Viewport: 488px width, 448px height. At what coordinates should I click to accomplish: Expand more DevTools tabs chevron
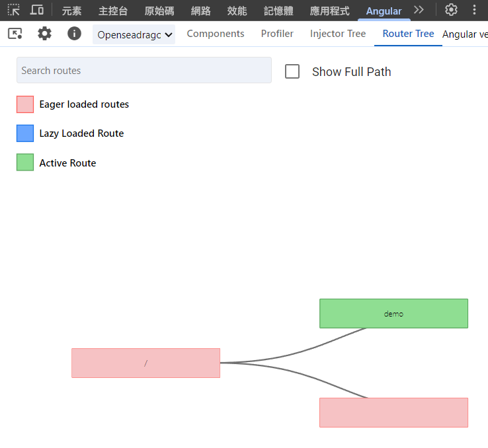tap(419, 10)
